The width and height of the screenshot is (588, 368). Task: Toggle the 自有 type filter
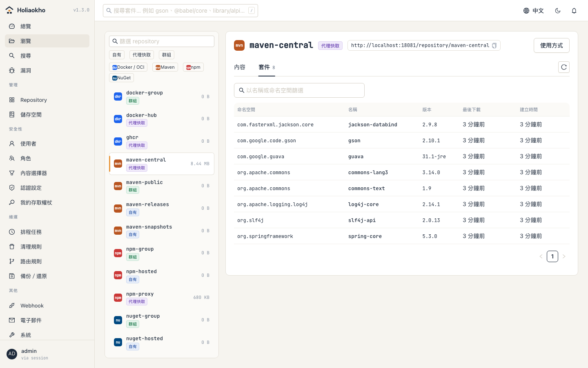click(x=117, y=55)
